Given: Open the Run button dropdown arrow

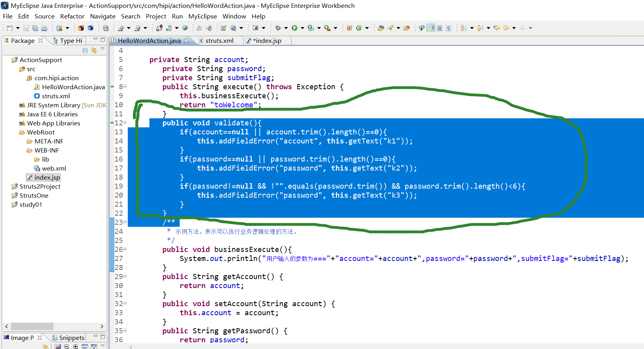Looking at the screenshot, I should point(302,28).
